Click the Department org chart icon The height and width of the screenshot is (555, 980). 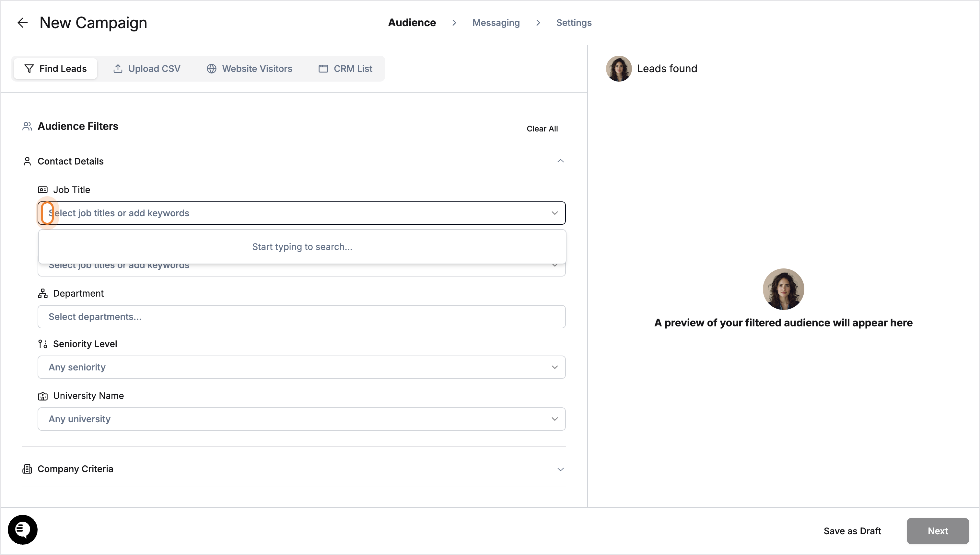[x=43, y=293]
